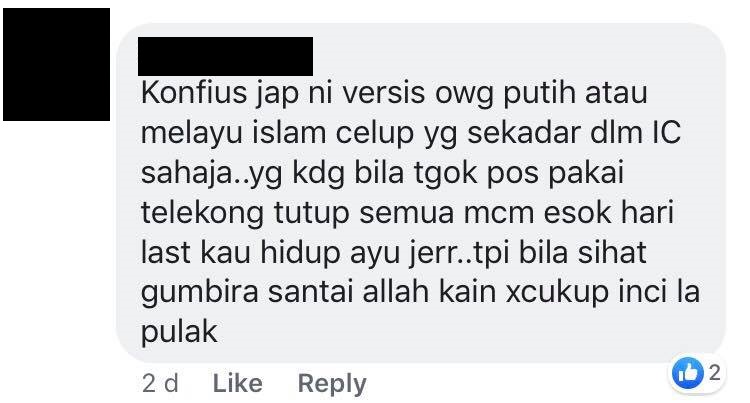This screenshot has height=403, width=750.
Task: Click the word melayu in the comment
Action: [x=192, y=133]
